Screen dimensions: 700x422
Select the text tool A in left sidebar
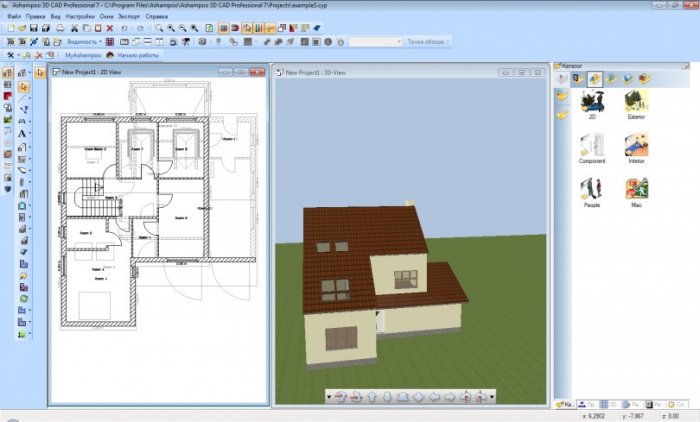pyautogui.click(x=22, y=133)
